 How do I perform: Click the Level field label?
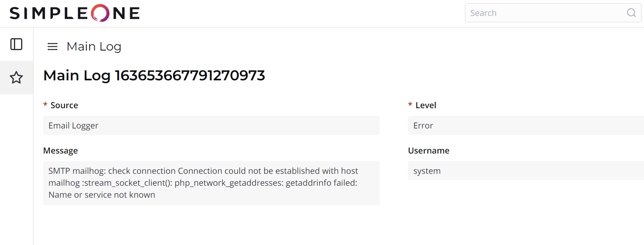coord(426,105)
